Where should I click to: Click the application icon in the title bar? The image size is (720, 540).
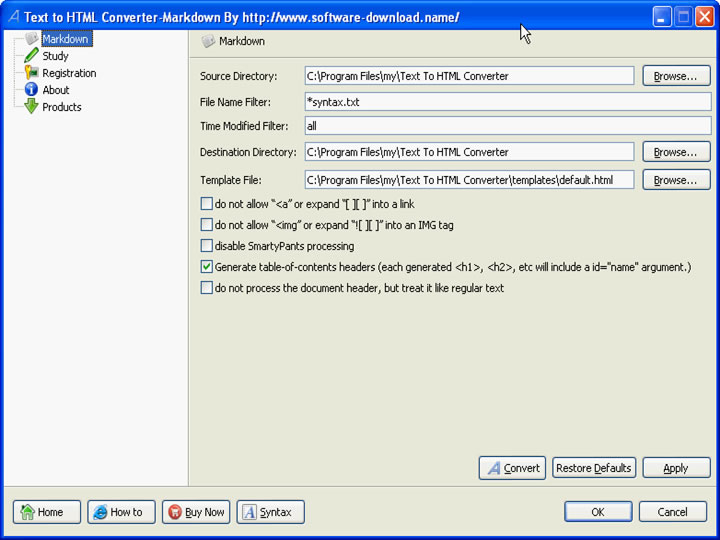coord(13,17)
